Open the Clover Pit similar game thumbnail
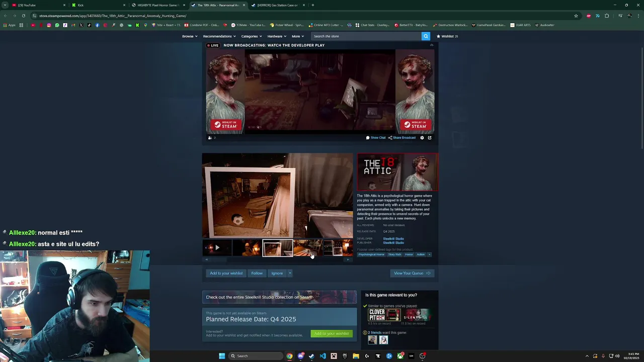Viewport: 644px width, 362px height. click(x=384, y=315)
